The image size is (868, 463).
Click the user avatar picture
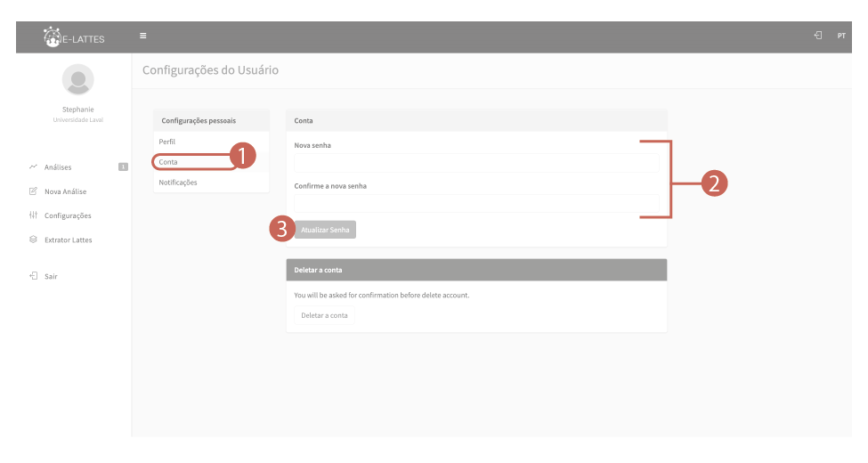click(x=77, y=80)
